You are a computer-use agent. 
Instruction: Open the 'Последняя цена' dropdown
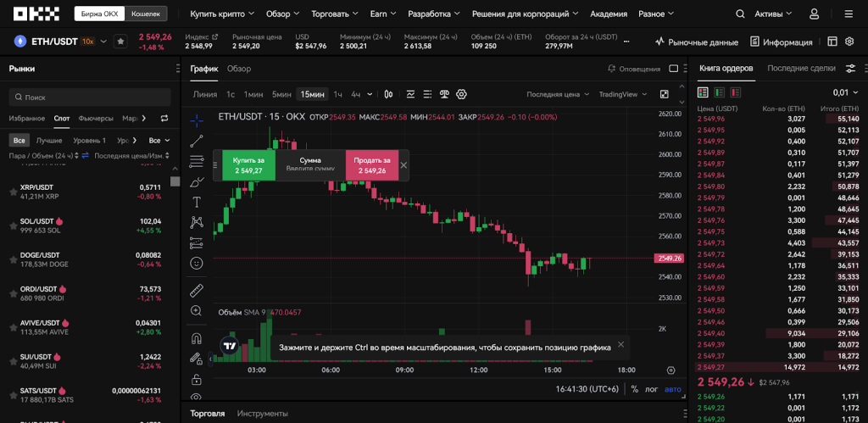point(557,94)
